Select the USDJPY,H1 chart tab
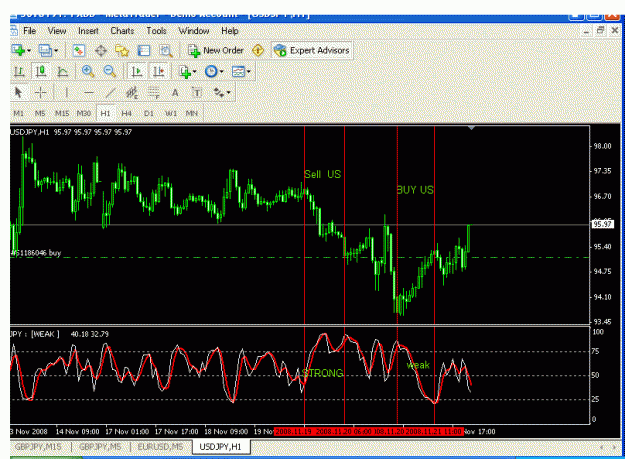 220,447
